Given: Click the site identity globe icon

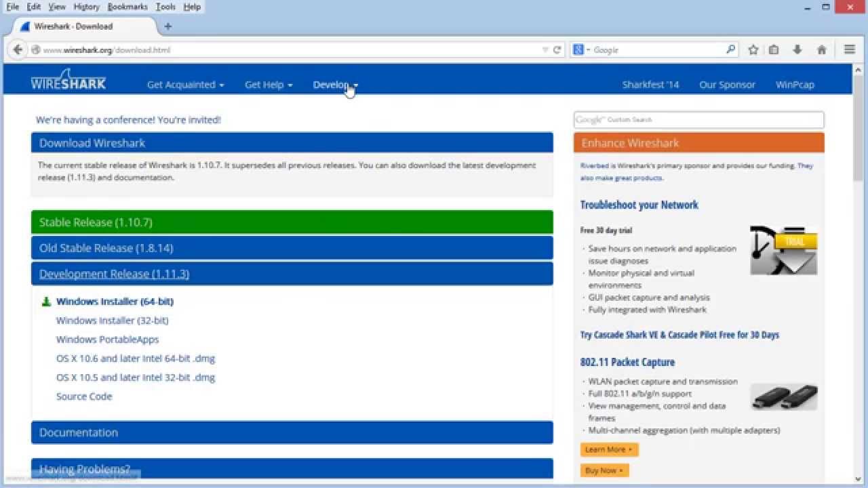Looking at the screenshot, I should click(x=37, y=49).
